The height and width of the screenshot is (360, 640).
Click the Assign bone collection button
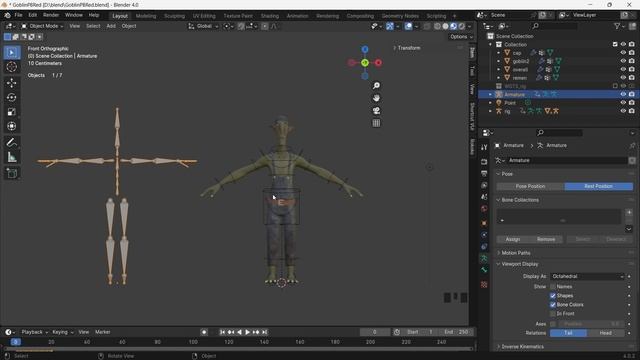coord(513,239)
